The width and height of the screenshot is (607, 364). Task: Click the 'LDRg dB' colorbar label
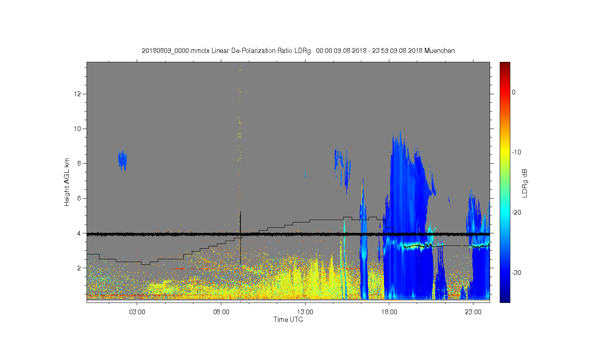click(525, 183)
